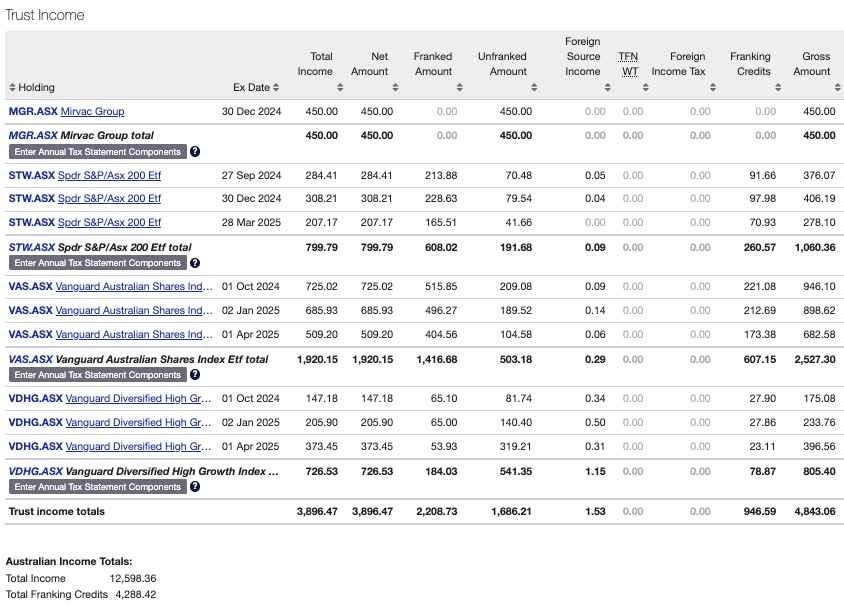Image resolution: width=844 pixels, height=608 pixels.
Task: Toggle sorting on the Foreign Income Tax column
Action: coord(712,87)
